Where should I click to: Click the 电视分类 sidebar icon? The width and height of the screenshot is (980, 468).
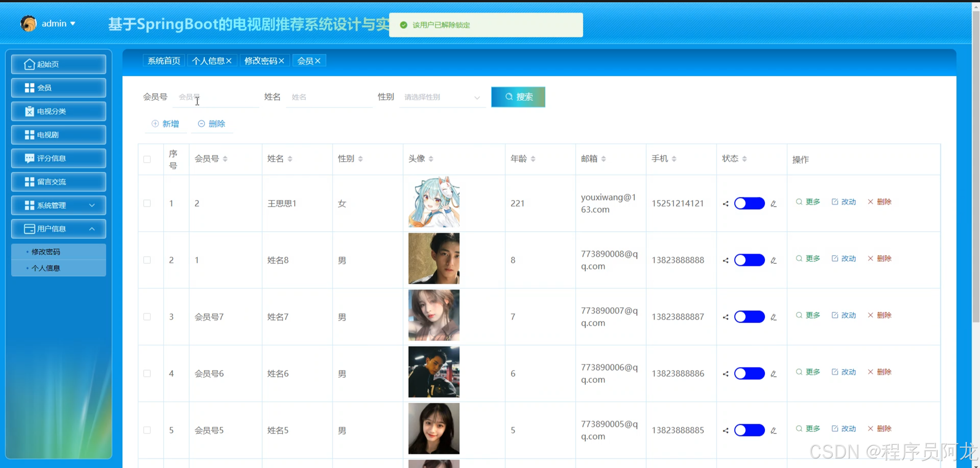29,111
